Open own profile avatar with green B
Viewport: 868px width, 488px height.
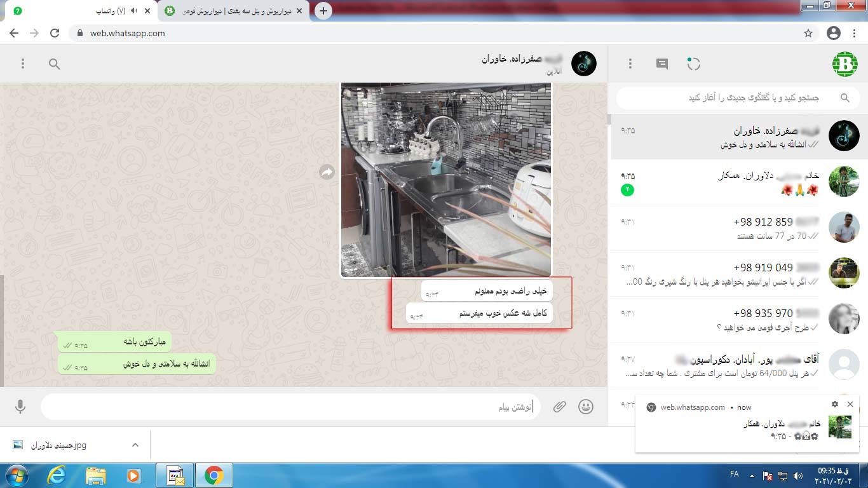845,64
